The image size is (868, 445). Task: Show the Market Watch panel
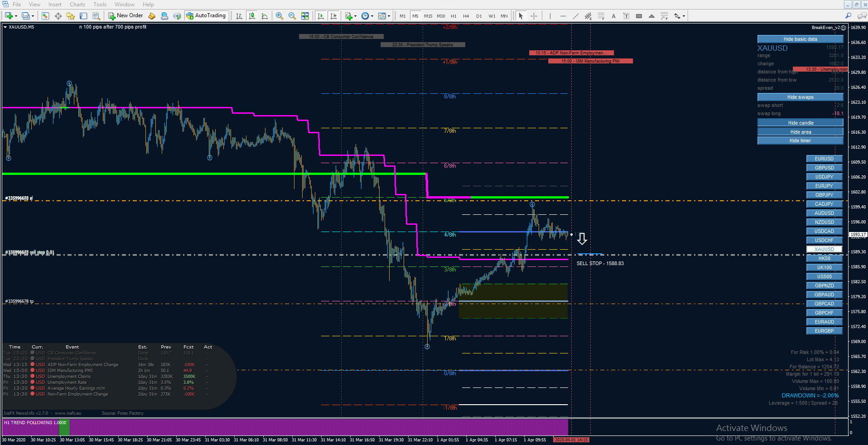[x=45, y=16]
